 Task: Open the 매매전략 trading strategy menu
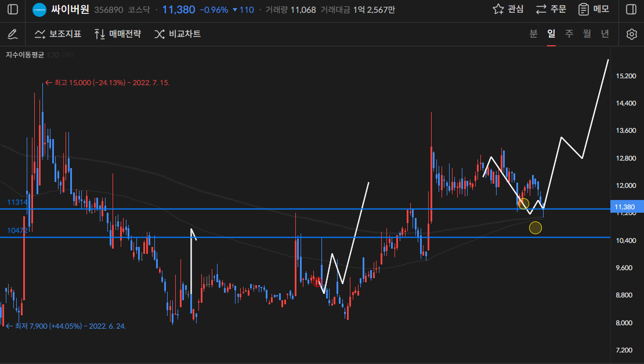117,34
